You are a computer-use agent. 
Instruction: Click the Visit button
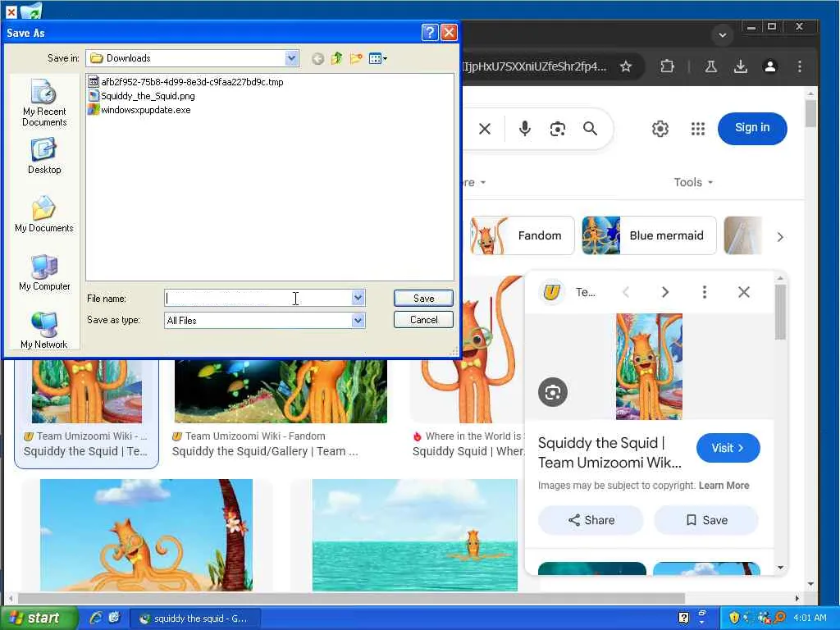728,448
